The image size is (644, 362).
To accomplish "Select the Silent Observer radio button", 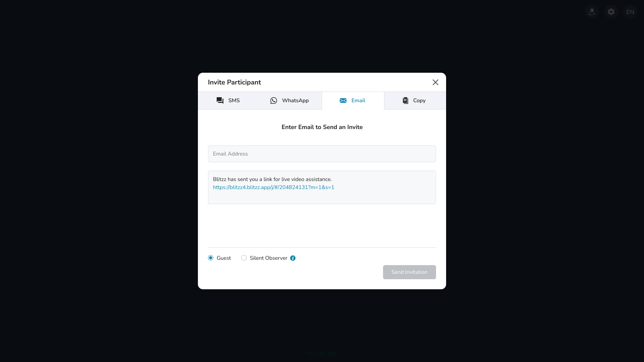I will point(244,258).
